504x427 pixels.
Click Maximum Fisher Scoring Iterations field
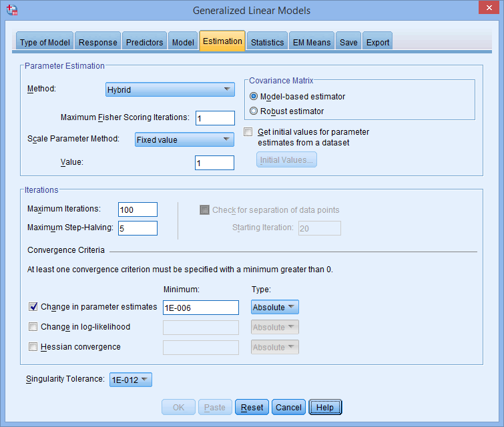tap(215, 118)
